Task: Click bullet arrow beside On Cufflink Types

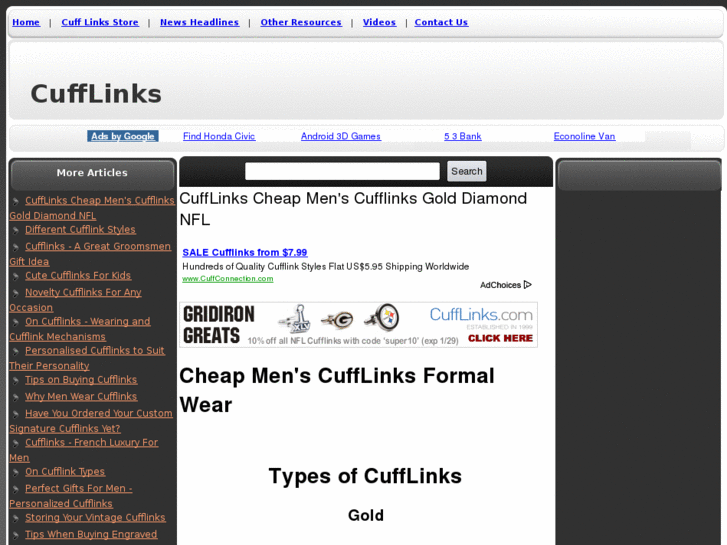Action: click(16, 472)
